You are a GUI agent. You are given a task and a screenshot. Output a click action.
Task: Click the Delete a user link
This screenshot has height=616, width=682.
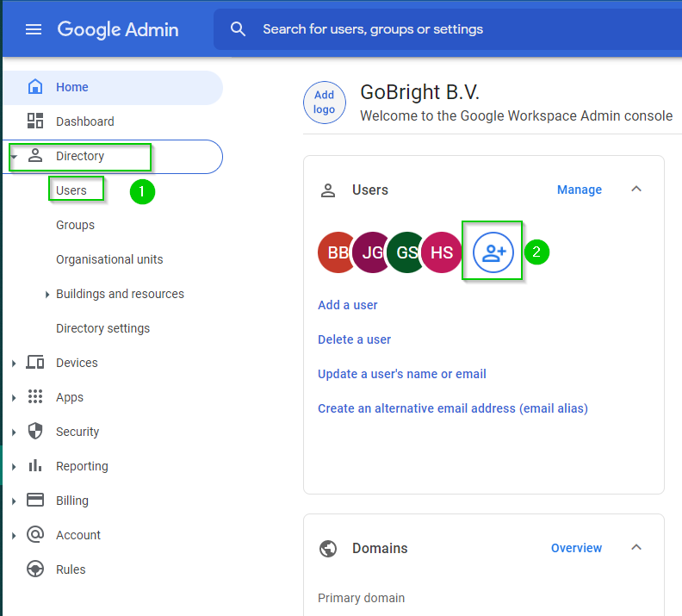coord(355,339)
